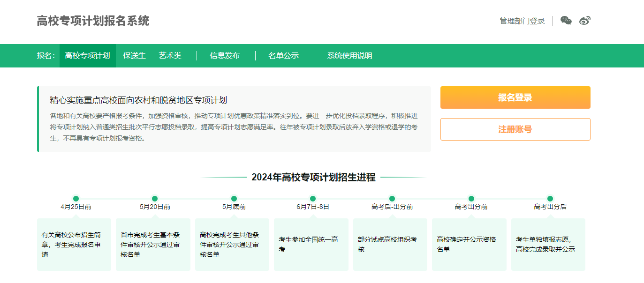Select the 5月20日前 timeline dot
This screenshot has height=283, width=644.
coord(155,199)
